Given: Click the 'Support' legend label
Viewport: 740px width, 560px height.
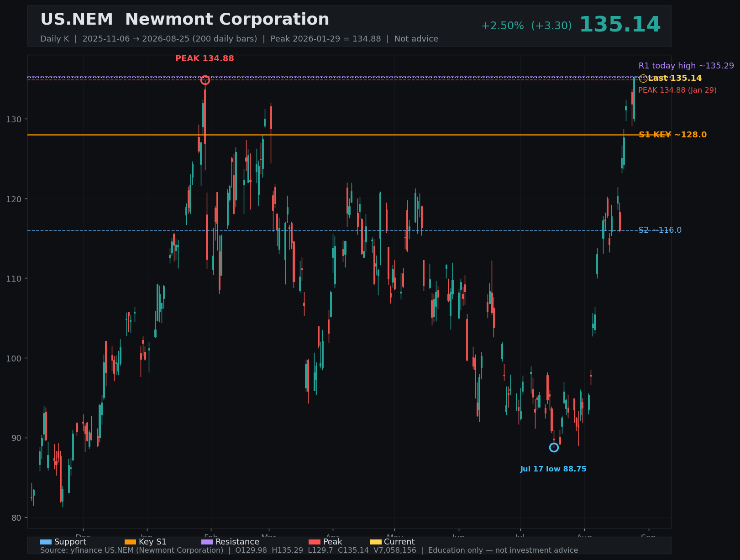Looking at the screenshot, I should click(x=70, y=542).
